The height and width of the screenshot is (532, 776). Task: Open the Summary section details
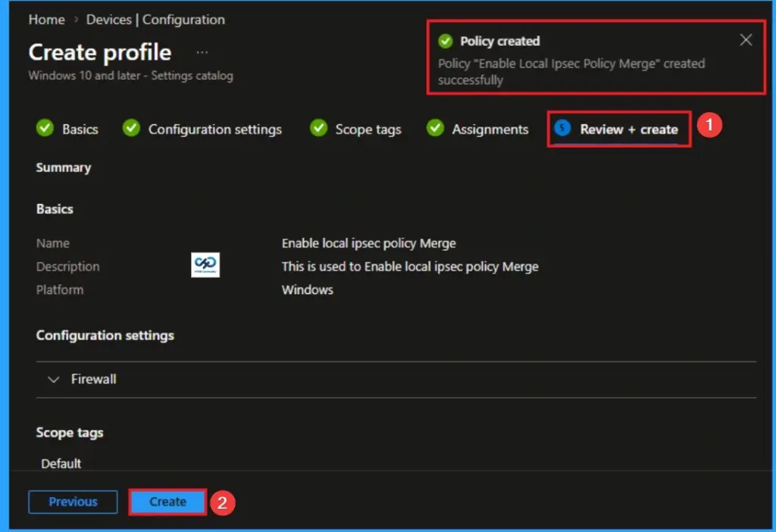64,167
